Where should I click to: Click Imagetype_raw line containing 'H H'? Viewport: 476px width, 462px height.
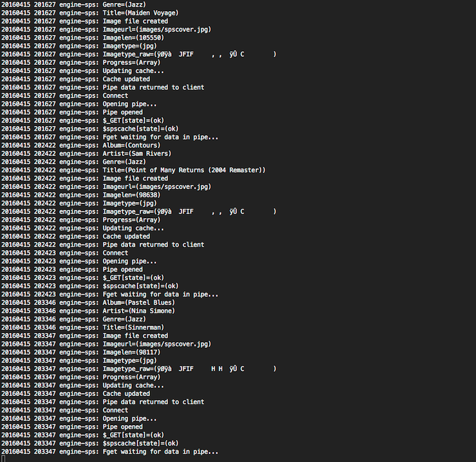pyautogui.click(x=139, y=369)
